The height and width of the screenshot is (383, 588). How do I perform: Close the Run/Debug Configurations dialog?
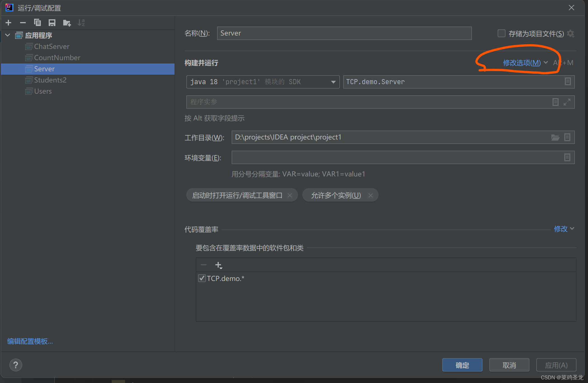tap(571, 8)
